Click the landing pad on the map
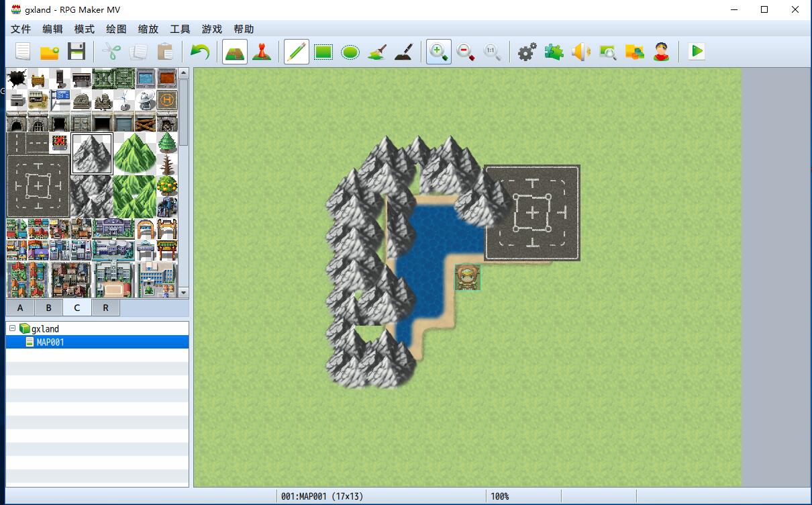The height and width of the screenshot is (505, 812). 532,213
